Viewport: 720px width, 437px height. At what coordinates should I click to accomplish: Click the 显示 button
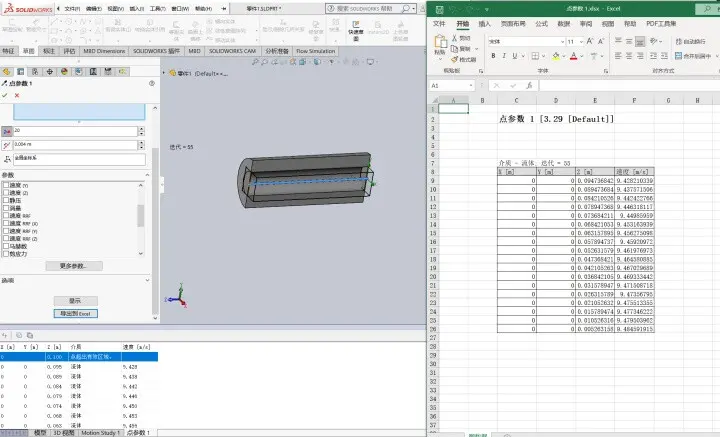click(75, 301)
